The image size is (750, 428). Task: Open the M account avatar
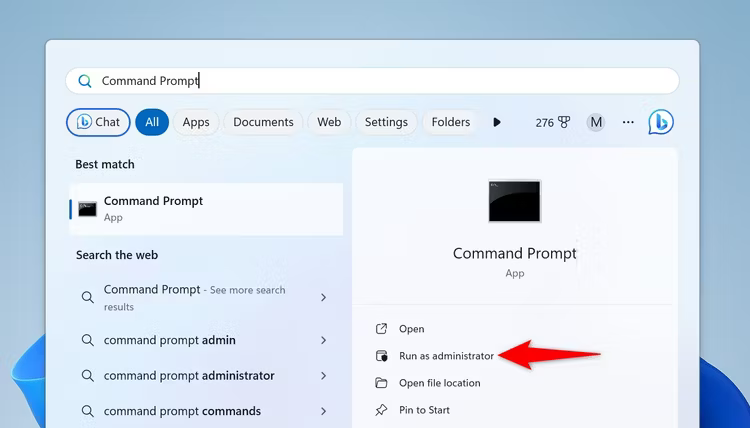(x=596, y=123)
